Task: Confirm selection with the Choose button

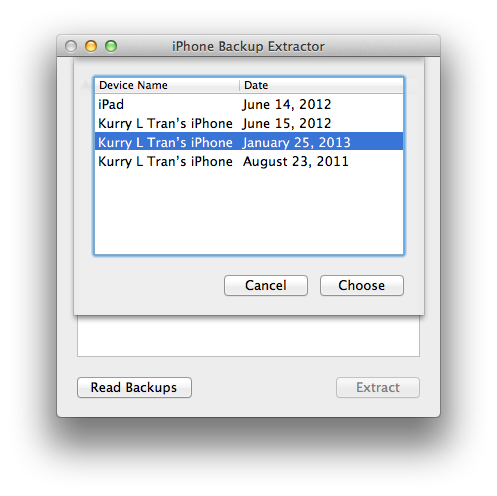Action: pyautogui.click(x=362, y=285)
